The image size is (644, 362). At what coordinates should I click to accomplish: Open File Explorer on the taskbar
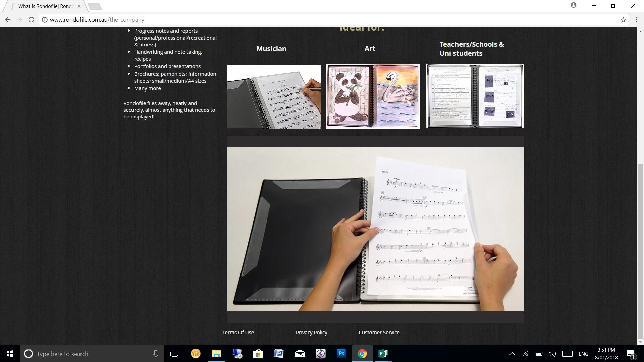point(216,353)
